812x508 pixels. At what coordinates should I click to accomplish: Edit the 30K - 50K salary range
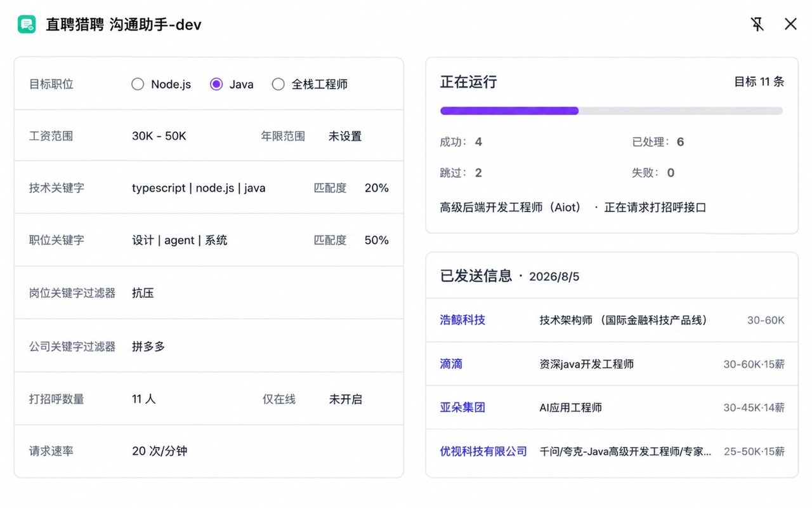point(159,136)
